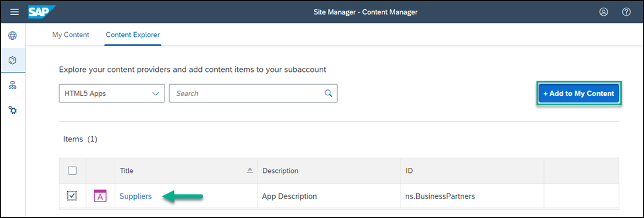Open the help question mark icon

tap(626, 12)
